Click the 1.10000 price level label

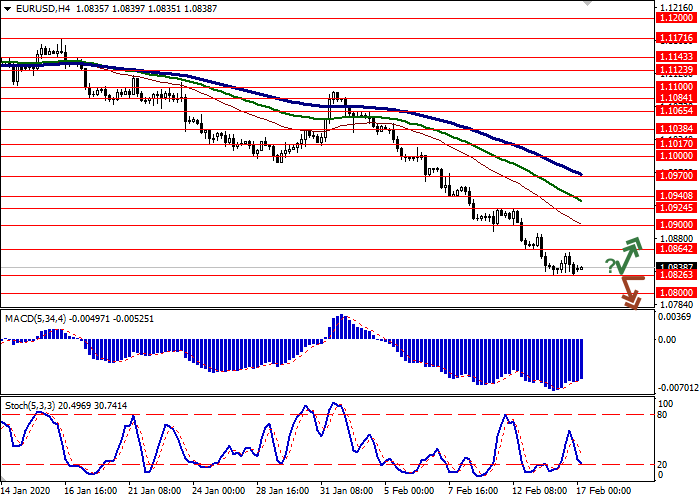click(x=677, y=156)
